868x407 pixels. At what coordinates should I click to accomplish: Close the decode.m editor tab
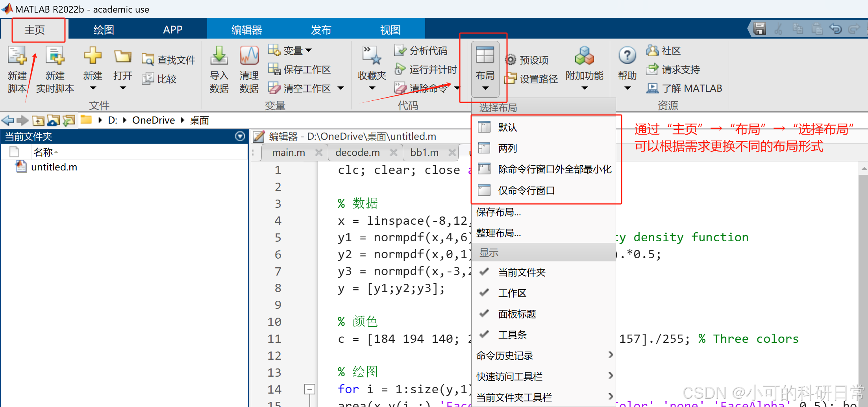tap(393, 152)
